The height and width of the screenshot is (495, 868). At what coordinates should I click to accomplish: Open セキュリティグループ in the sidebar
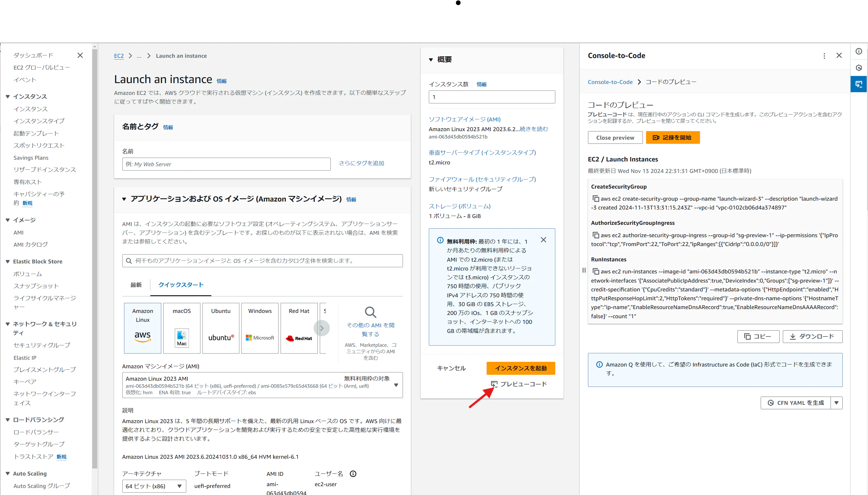42,345
